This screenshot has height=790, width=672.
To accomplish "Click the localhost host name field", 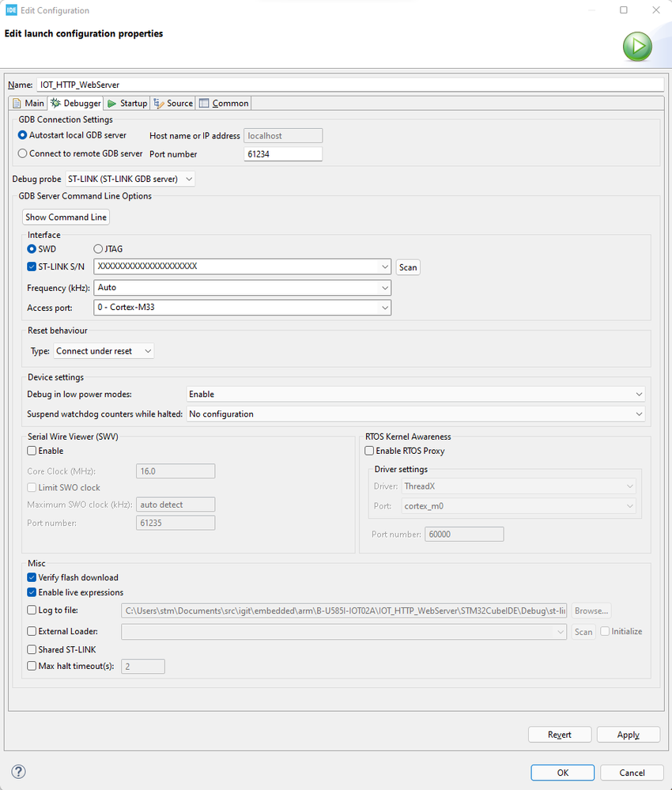I will pos(283,135).
